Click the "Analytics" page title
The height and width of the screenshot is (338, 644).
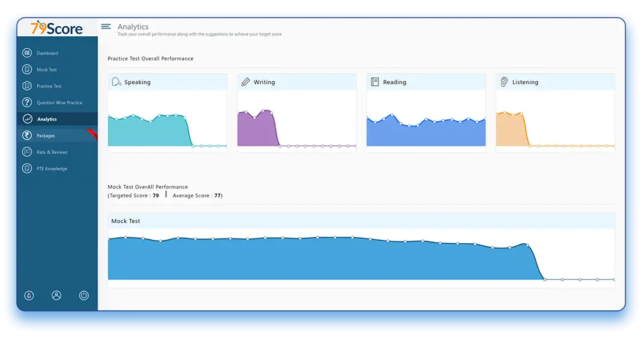[133, 26]
